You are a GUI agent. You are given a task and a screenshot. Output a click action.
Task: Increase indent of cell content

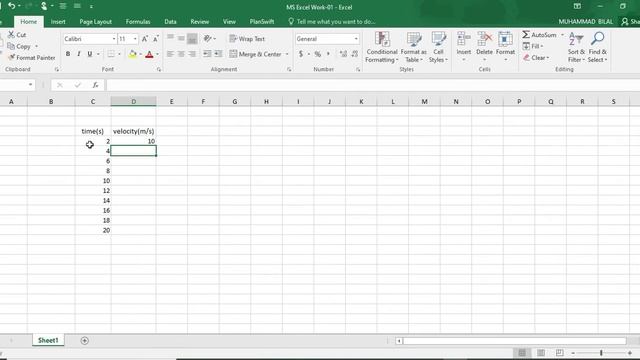[218, 54]
